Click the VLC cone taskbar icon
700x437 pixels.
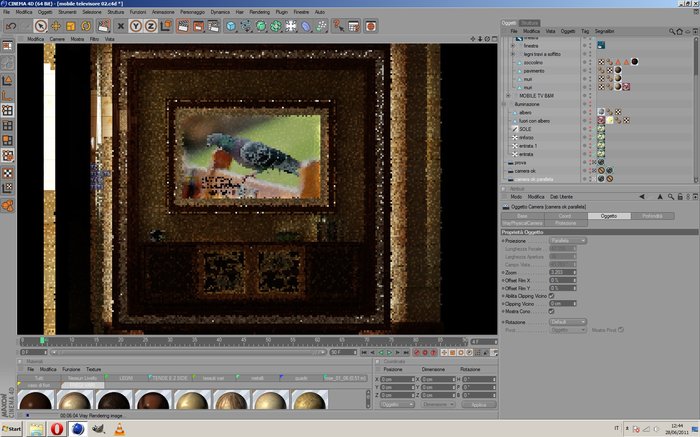click(x=120, y=429)
